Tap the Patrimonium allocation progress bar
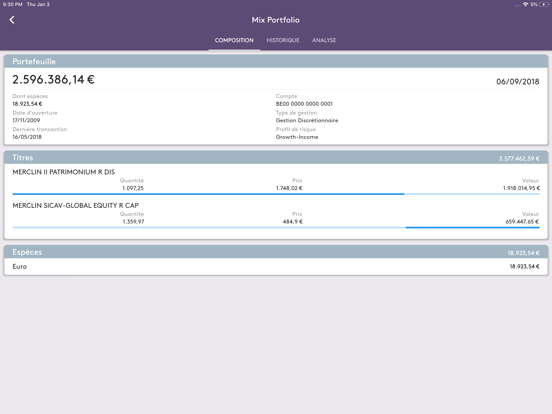The width and height of the screenshot is (552, 414). pos(276,194)
